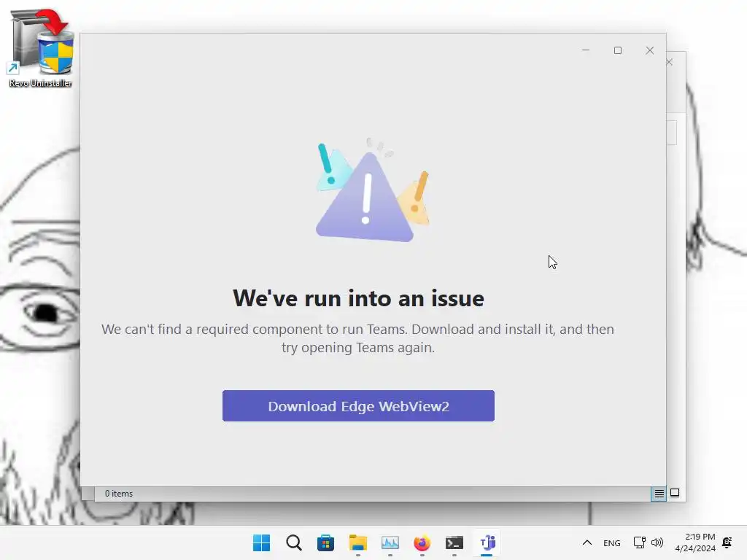
Task: Open the Terminal taskbar icon
Action: point(454,542)
